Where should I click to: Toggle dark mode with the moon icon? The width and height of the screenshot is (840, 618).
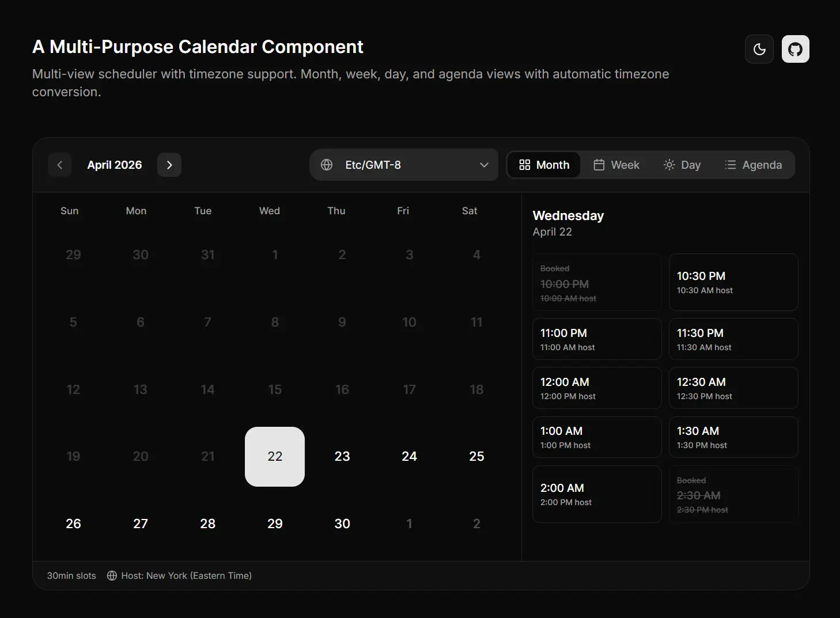click(759, 49)
